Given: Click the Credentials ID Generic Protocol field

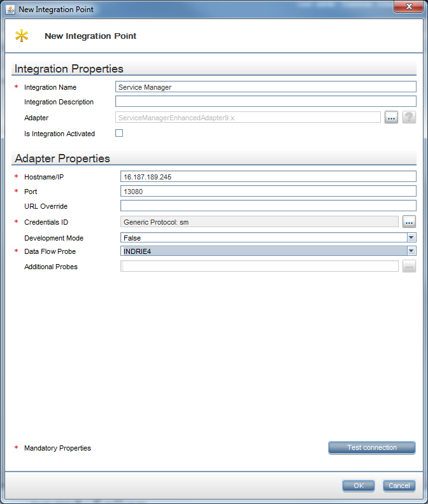Looking at the screenshot, I should pyautogui.click(x=259, y=222).
